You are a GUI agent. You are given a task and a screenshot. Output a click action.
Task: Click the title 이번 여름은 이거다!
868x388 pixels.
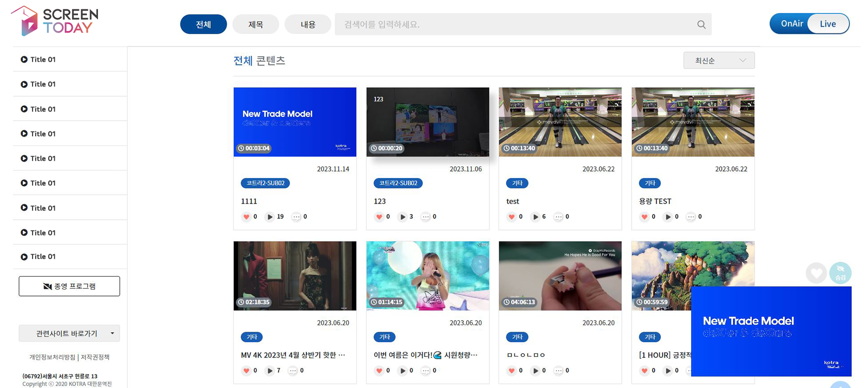click(x=425, y=355)
